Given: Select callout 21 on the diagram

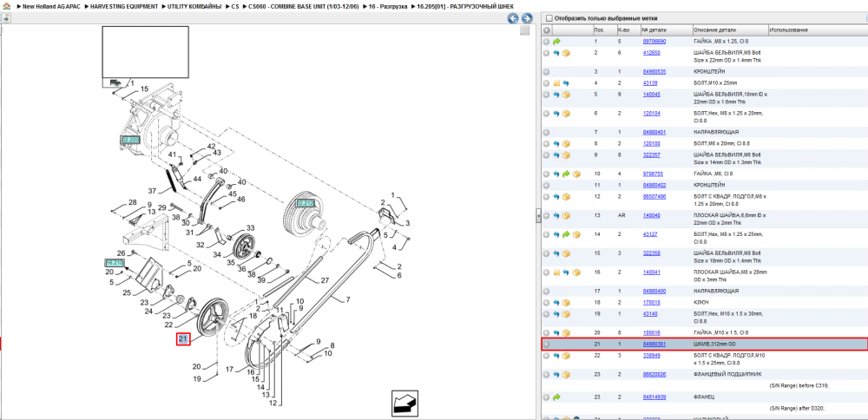Looking at the screenshot, I should click(183, 338).
